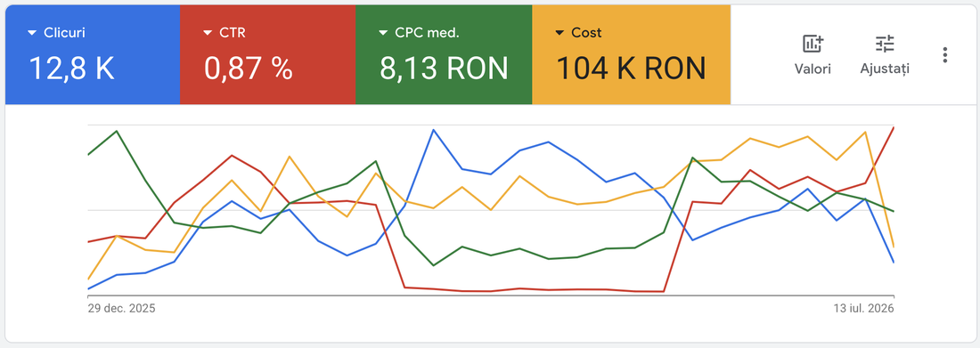Open the CTR metric dropdown arrow

click(x=208, y=33)
